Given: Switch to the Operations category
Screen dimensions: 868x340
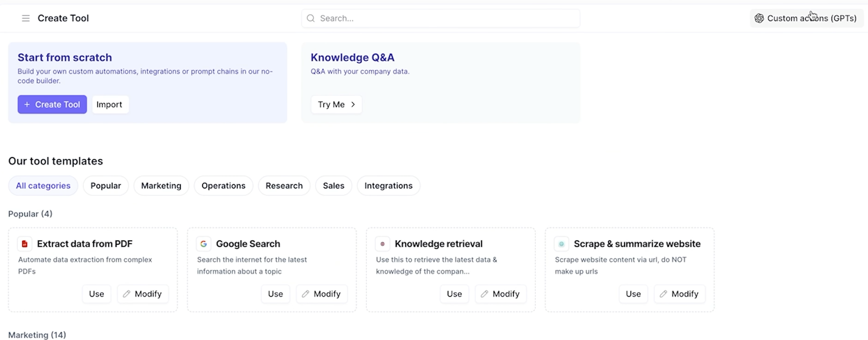Looking at the screenshot, I should click(223, 185).
